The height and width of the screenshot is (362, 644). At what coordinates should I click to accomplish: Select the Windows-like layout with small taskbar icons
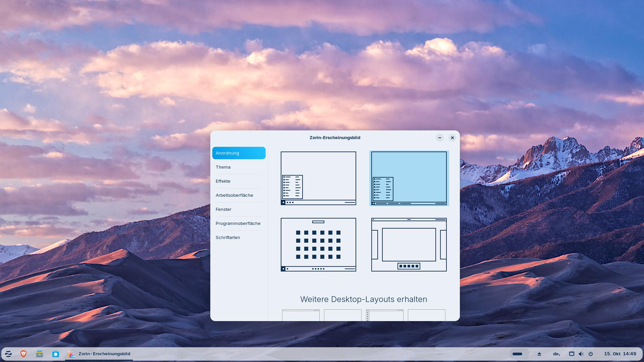[318, 178]
